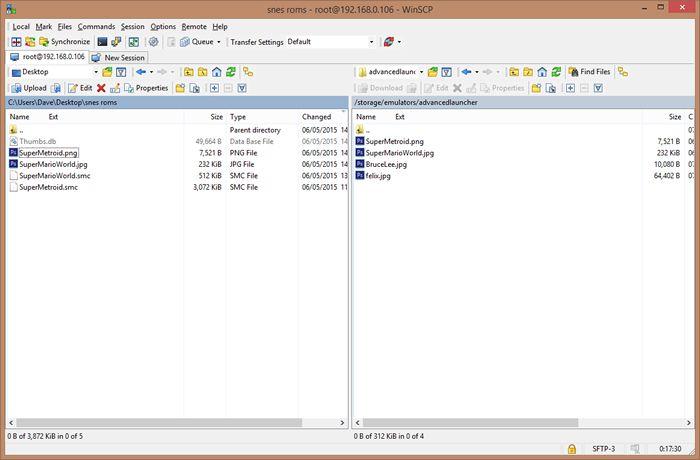Open disconnect session dropdown arrow
700x460 pixels.
[399, 42]
